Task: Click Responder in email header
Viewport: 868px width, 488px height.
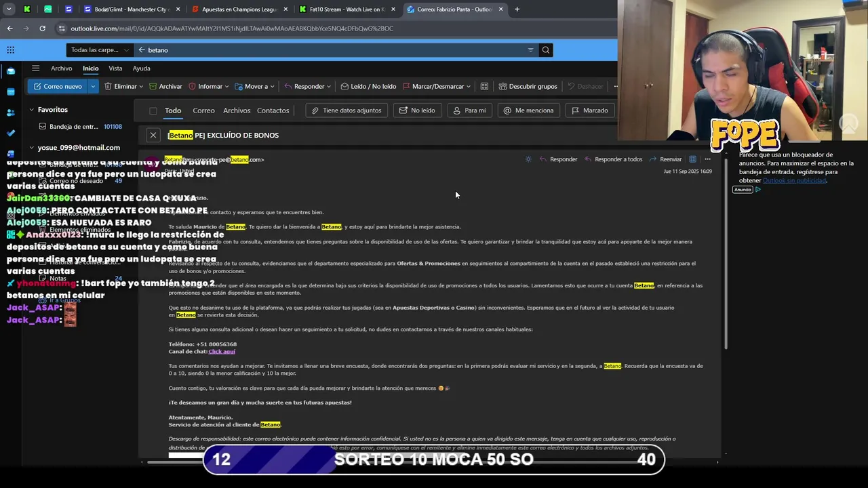Action: (x=558, y=159)
